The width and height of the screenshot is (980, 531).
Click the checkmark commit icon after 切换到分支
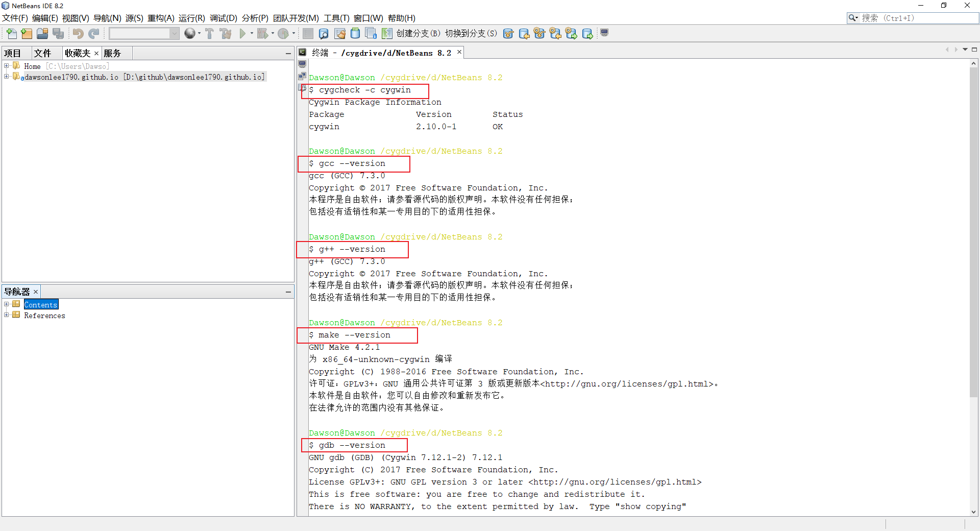click(x=508, y=34)
